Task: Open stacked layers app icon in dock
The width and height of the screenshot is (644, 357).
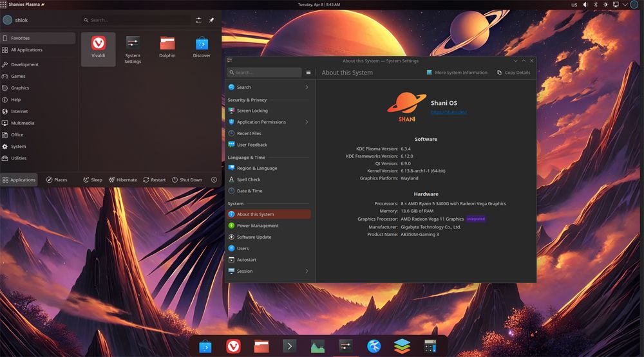Action: (402, 347)
